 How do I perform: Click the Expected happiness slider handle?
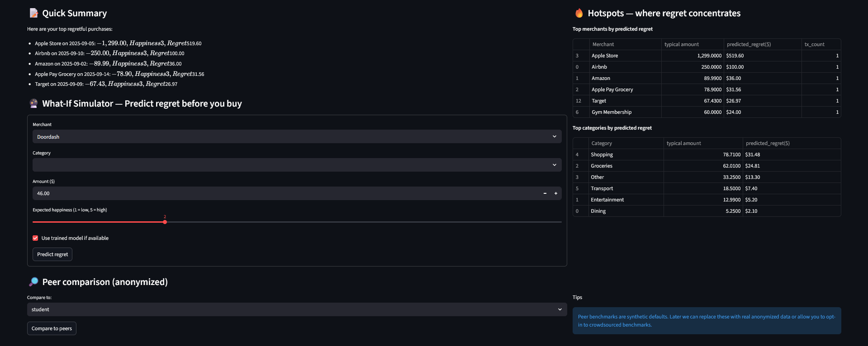click(165, 222)
